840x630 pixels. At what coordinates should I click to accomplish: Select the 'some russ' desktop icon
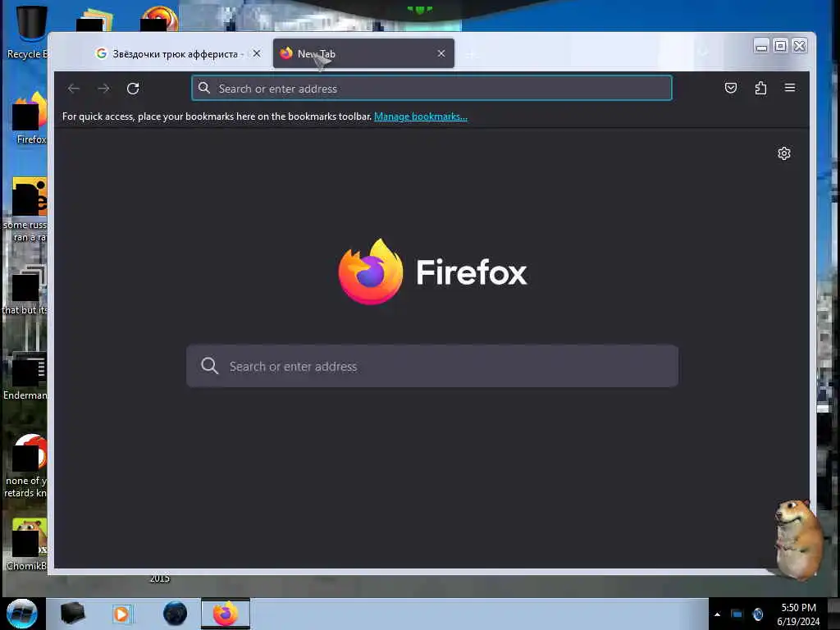(x=25, y=209)
